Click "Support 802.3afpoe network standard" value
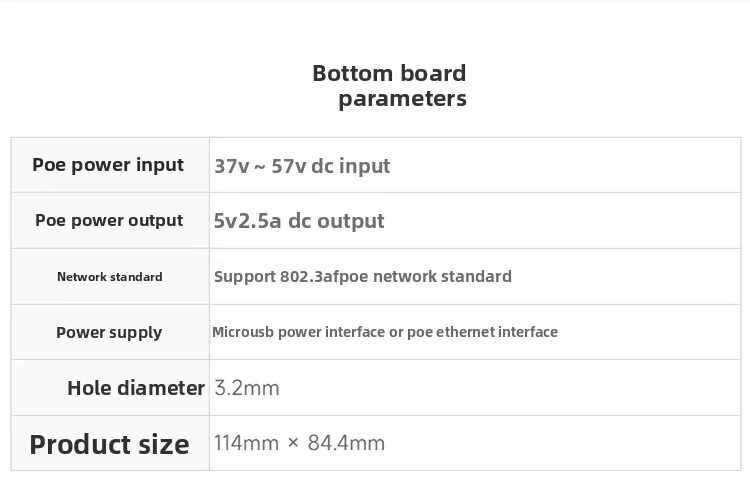The width and height of the screenshot is (750, 501). [362, 276]
